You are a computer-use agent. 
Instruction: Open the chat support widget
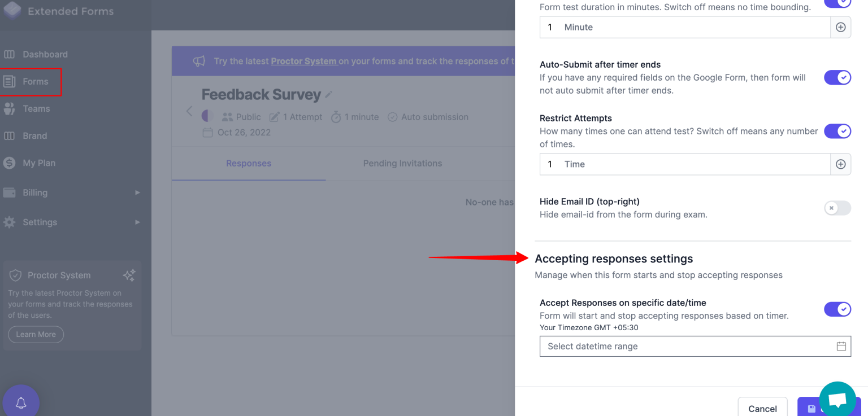[x=837, y=399]
